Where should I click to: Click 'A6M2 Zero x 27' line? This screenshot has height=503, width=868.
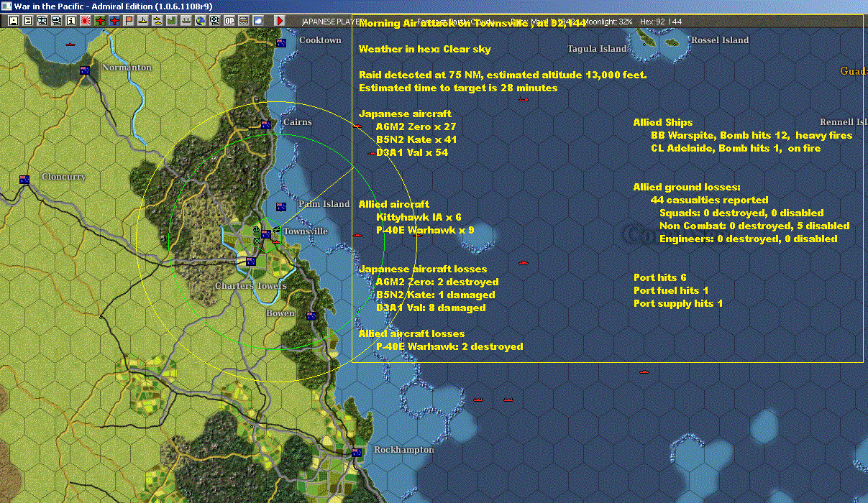(x=416, y=126)
